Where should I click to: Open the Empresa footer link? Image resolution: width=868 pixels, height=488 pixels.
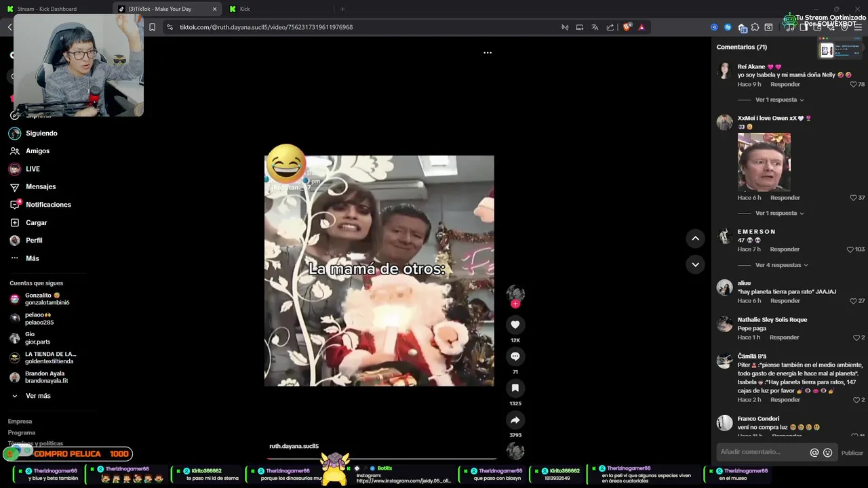pos(20,422)
